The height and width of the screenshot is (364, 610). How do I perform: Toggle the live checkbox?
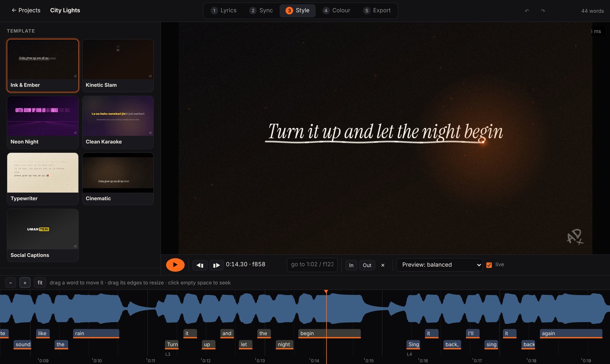coord(489,265)
